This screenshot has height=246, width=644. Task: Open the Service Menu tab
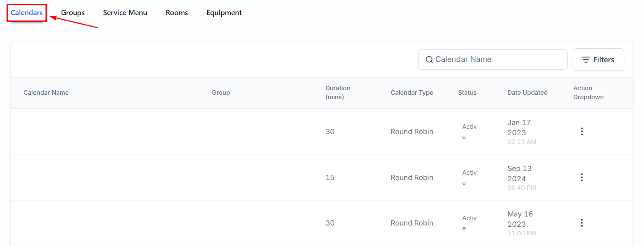pos(125,13)
